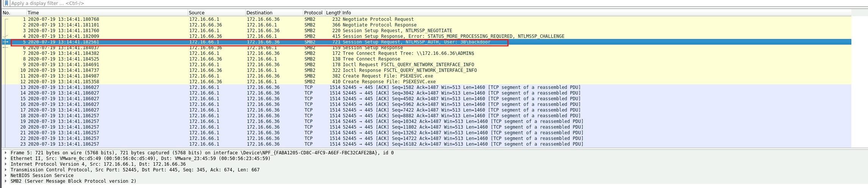
Task: Sort by the Destination column header
Action: (x=274, y=12)
